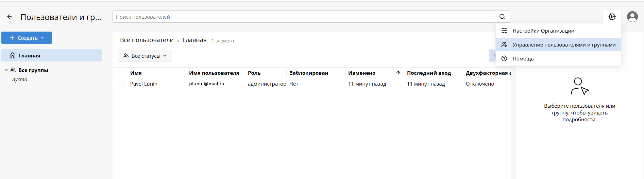Click the sort arrow in Изменено column
This screenshot has width=644, height=179.
(x=398, y=73)
